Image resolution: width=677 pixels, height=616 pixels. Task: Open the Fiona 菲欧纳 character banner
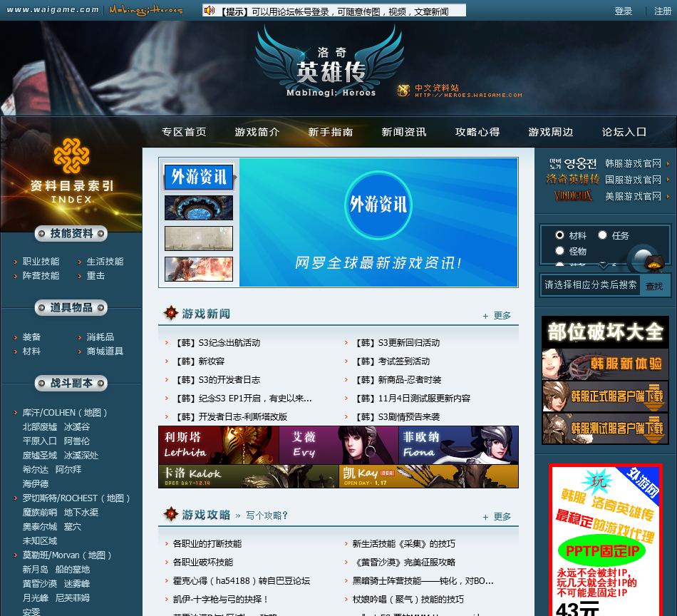pos(458,445)
